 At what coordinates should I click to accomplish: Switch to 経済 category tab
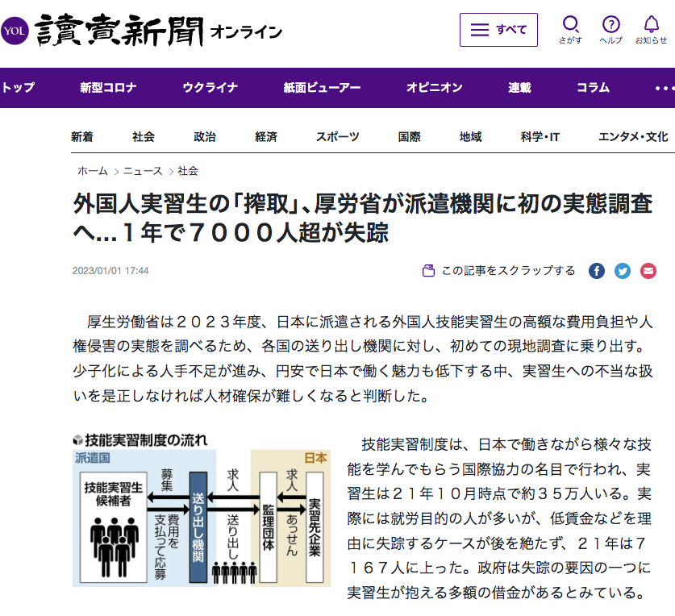click(266, 137)
